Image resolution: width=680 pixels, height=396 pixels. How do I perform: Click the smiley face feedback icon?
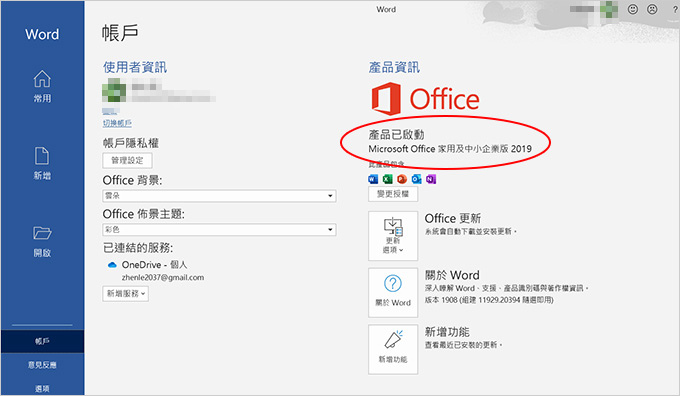click(633, 9)
